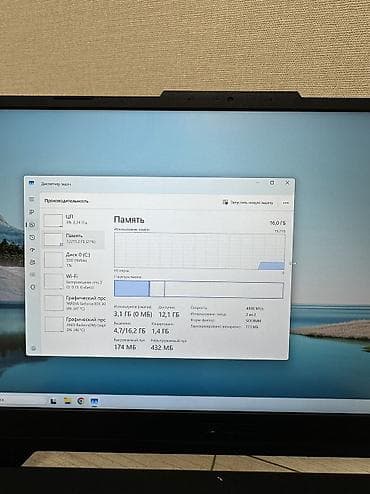Viewport: 370px width, 494px height.
Task: Click the '12,1 ГБ' available value
Action: click(169, 314)
